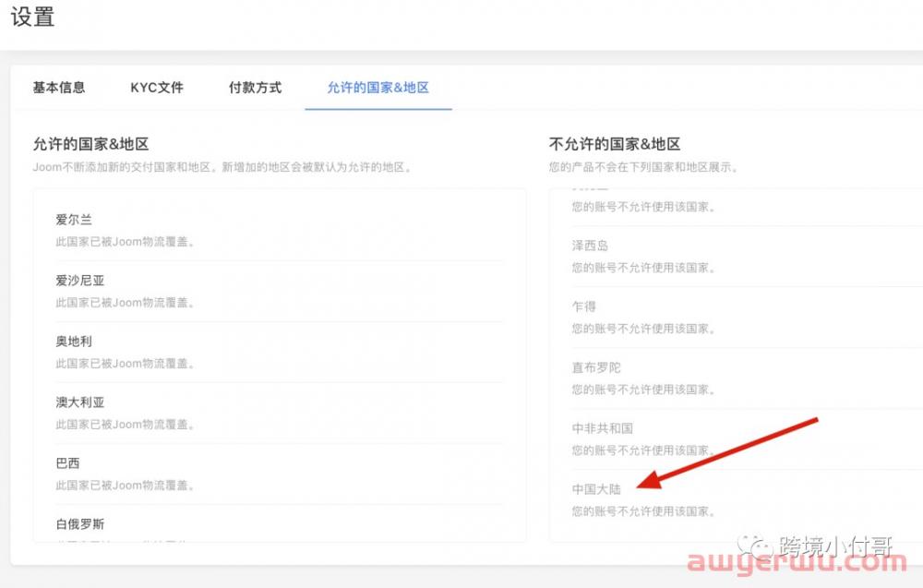The height and width of the screenshot is (588, 923).
Task: Click the 不允许使用 note under 中国大陆
Action: pyautogui.click(x=644, y=511)
